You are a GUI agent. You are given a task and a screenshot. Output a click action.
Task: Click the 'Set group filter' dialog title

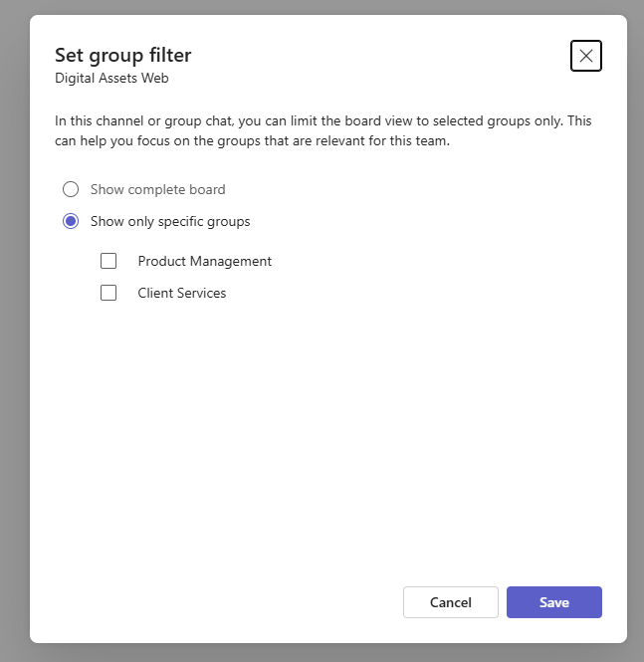click(x=122, y=56)
